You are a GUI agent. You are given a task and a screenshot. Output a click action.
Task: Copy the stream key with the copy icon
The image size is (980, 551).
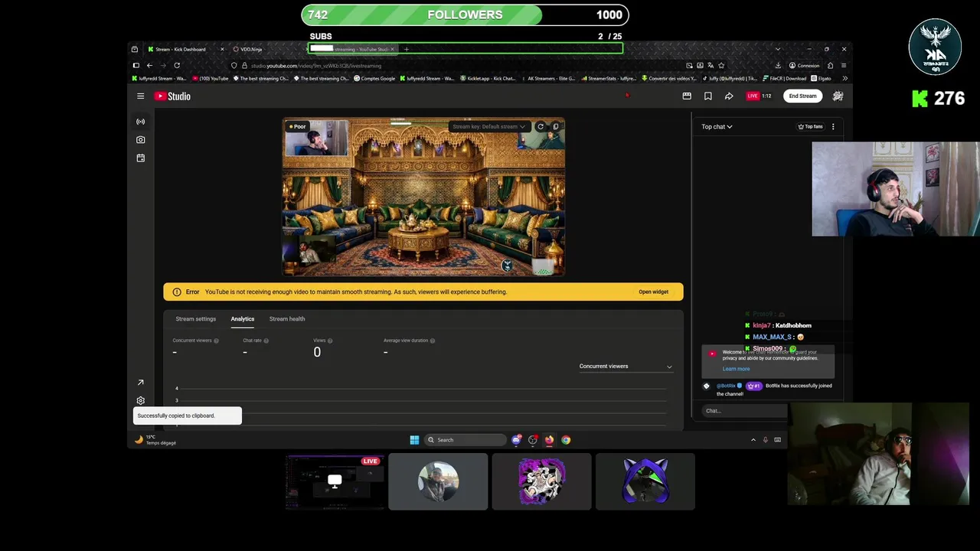tap(556, 126)
